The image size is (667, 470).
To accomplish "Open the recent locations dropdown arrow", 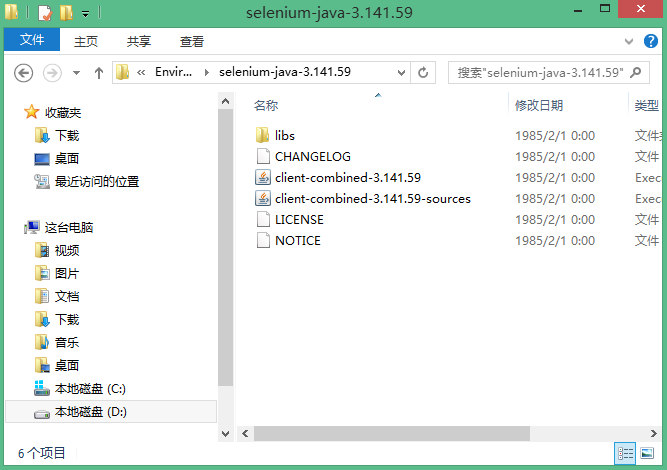I will 76,73.
